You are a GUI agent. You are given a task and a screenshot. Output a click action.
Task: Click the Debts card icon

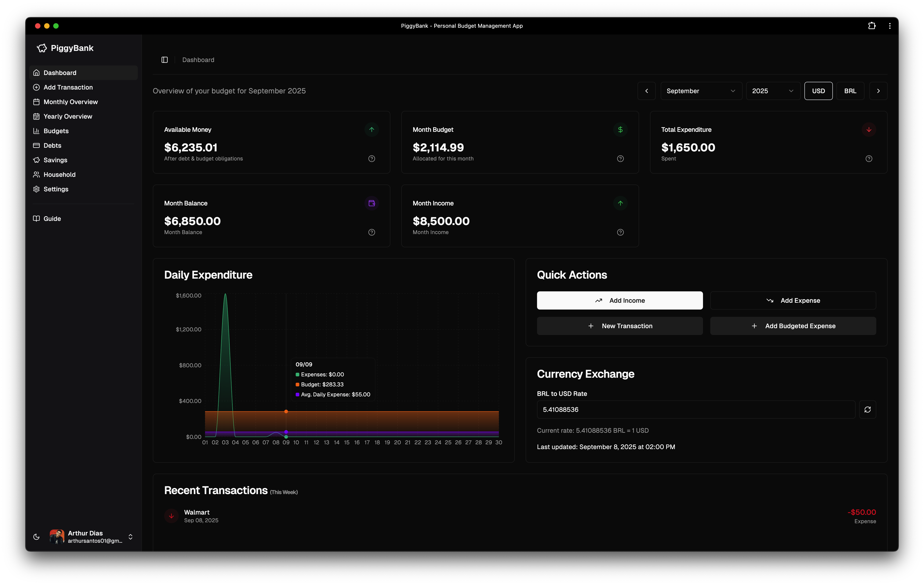click(x=36, y=146)
